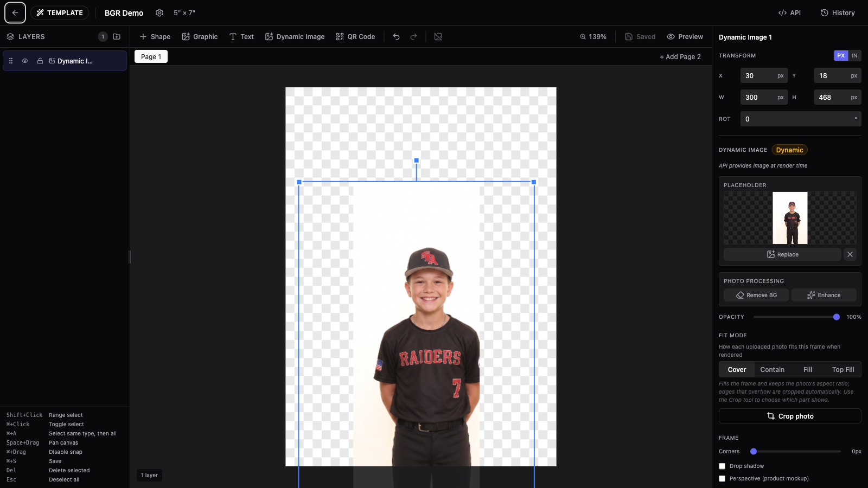Click the TEMPLATE badge button

click(60, 13)
